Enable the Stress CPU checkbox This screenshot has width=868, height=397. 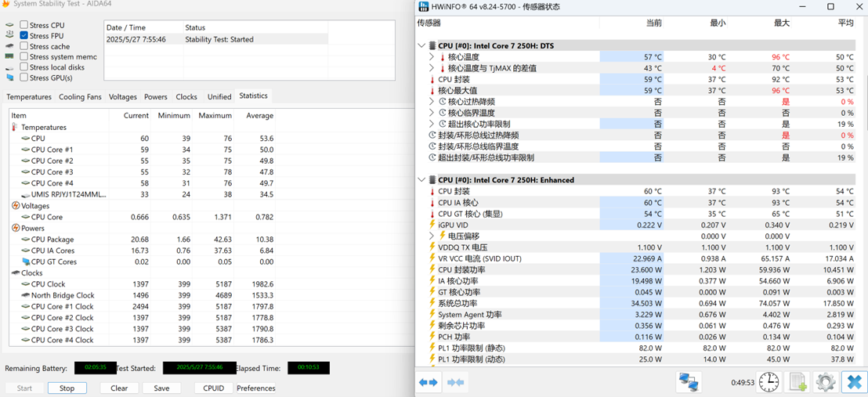(x=24, y=25)
